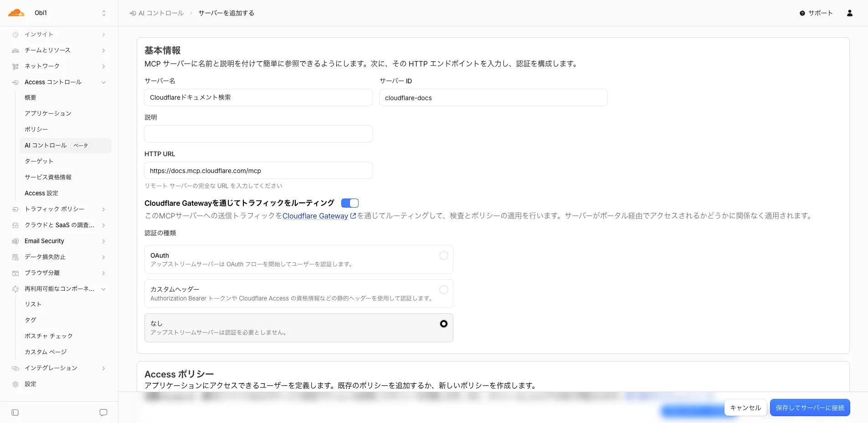The height and width of the screenshot is (423, 868).
Task: Open 概要 in the sidebar
Action: [x=31, y=97]
